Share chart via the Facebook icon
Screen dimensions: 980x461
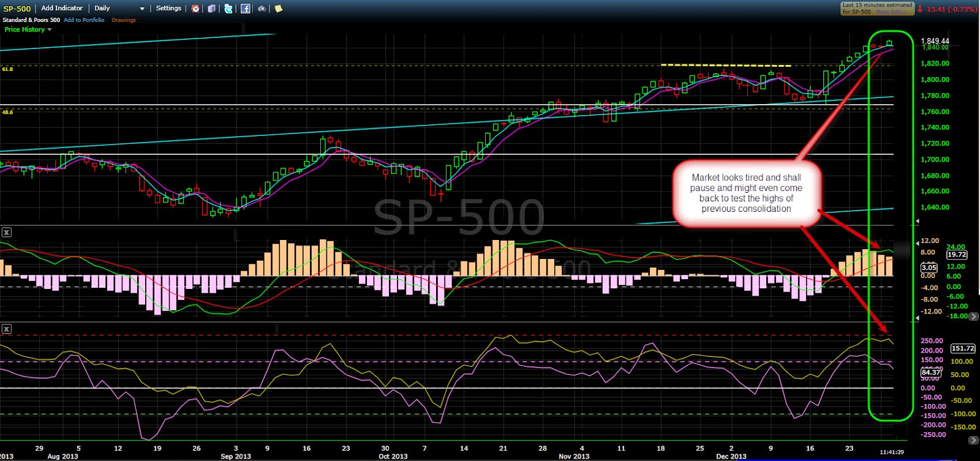click(245, 9)
